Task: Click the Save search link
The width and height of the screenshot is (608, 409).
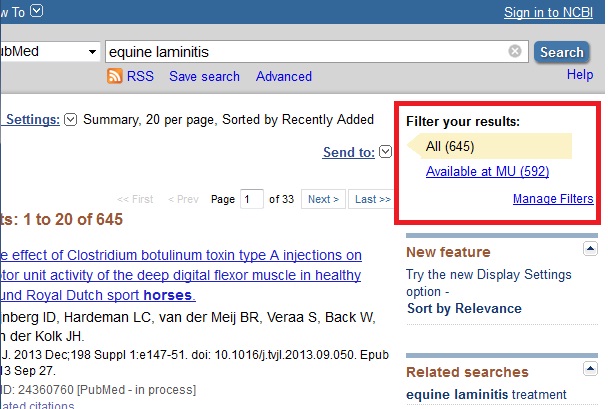Action: click(x=204, y=76)
